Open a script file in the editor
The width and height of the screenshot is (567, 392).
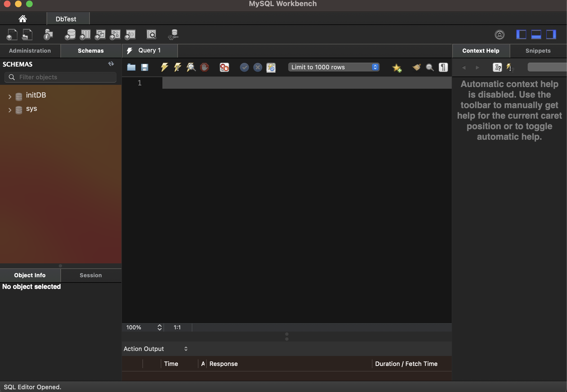[x=131, y=67]
